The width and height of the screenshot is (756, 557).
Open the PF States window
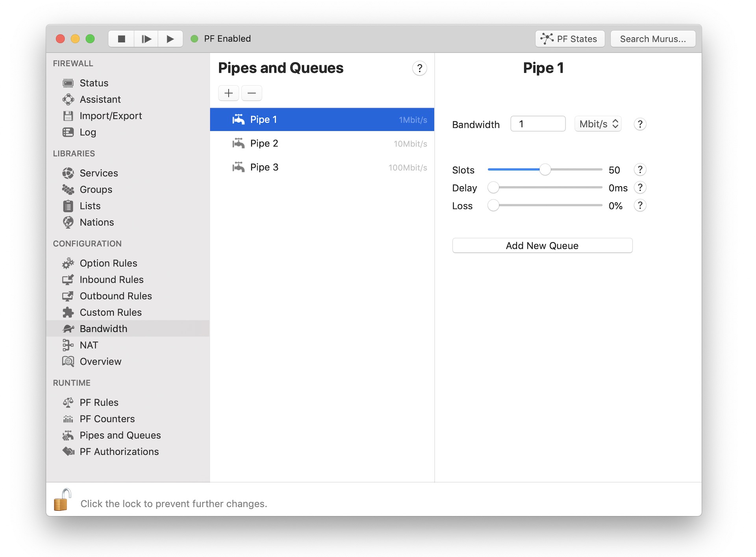pos(570,39)
